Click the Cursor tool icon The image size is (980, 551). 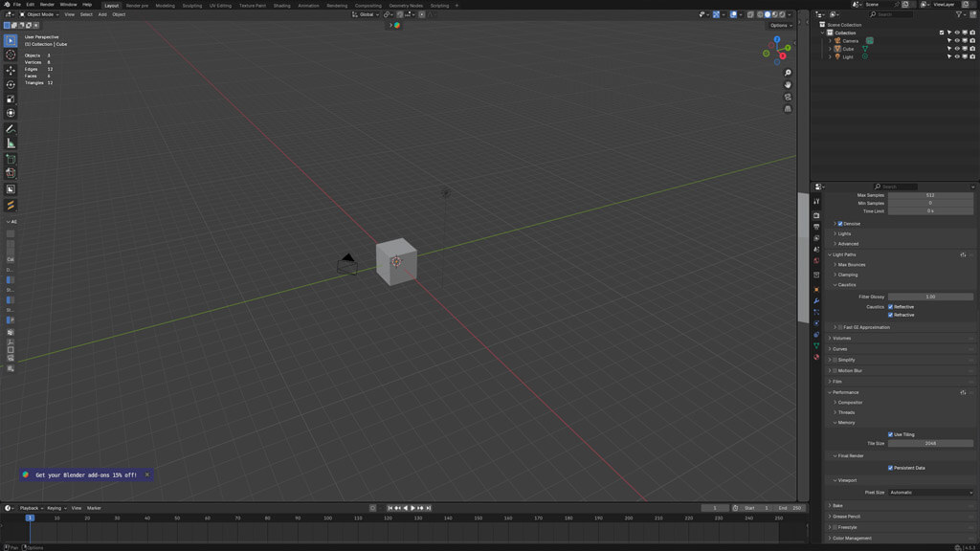(11, 55)
